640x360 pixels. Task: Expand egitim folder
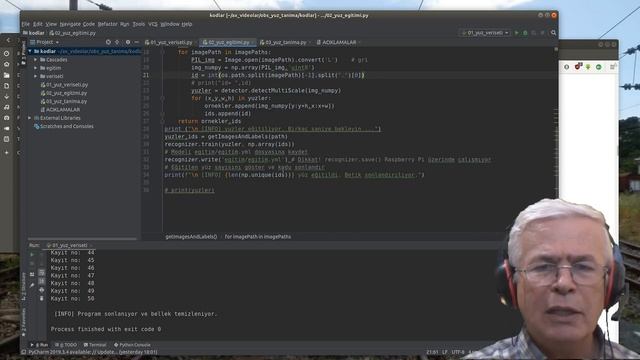point(36,68)
